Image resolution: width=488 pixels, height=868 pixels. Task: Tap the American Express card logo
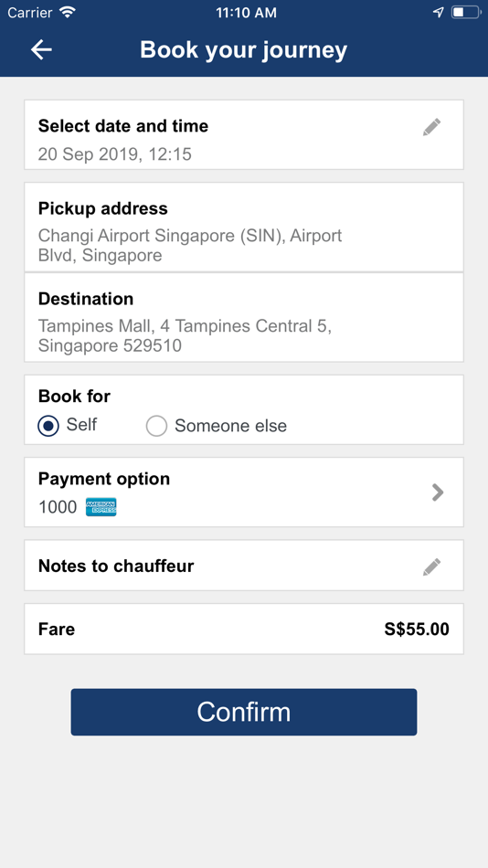[101, 506]
